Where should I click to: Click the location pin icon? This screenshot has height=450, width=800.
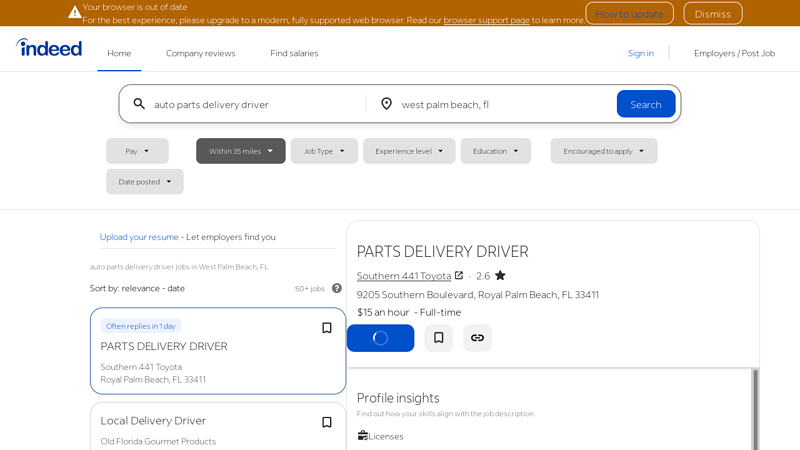click(386, 104)
